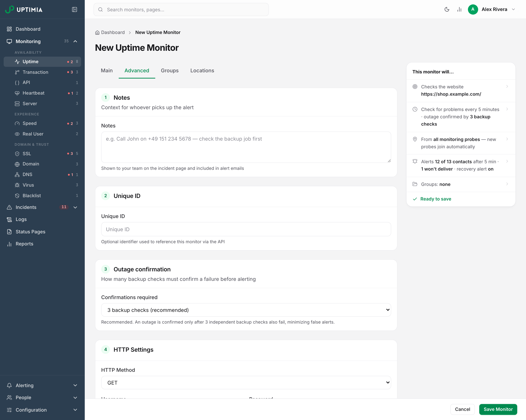Viewport: 526px width, 420px height.
Task: Open DNS monitors
Action: click(42, 175)
